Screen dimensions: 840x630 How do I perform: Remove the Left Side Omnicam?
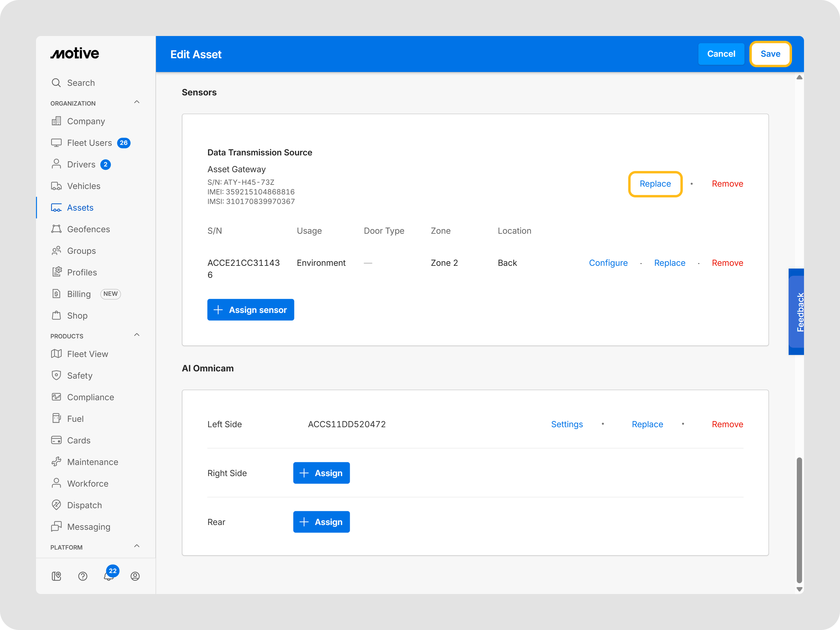tap(727, 424)
